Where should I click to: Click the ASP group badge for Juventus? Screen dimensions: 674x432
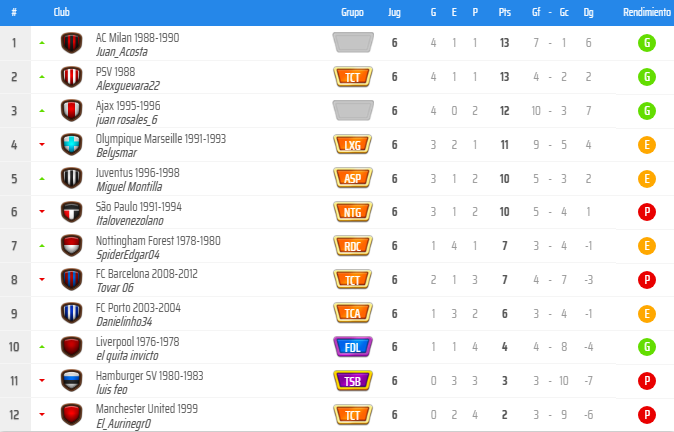[352, 178]
